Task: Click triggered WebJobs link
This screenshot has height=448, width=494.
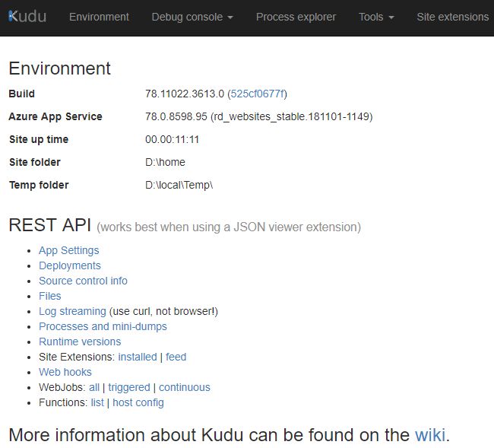Action: pos(128,387)
